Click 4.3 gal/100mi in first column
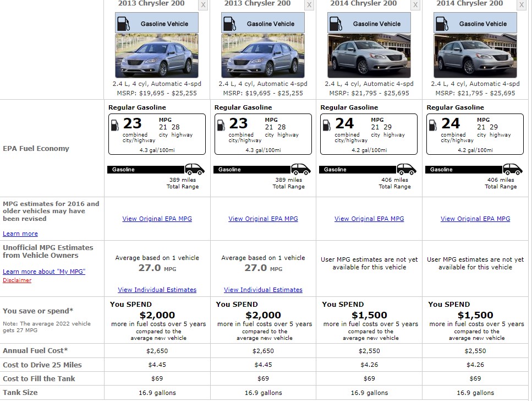The width and height of the screenshot is (532, 401). pos(157,150)
